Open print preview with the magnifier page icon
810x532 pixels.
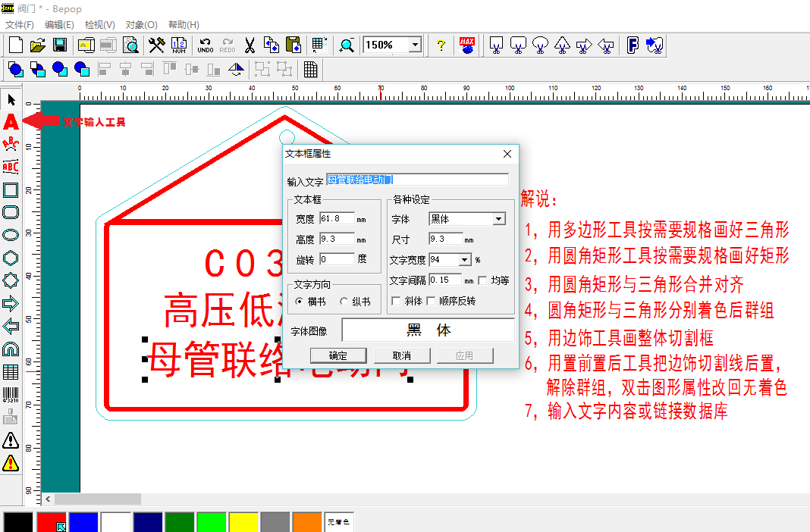130,45
